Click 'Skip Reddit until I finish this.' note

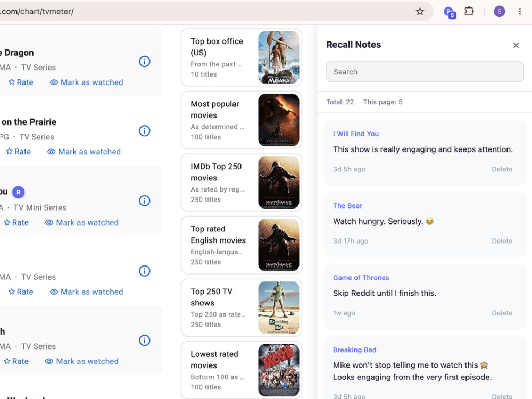pyautogui.click(x=385, y=293)
